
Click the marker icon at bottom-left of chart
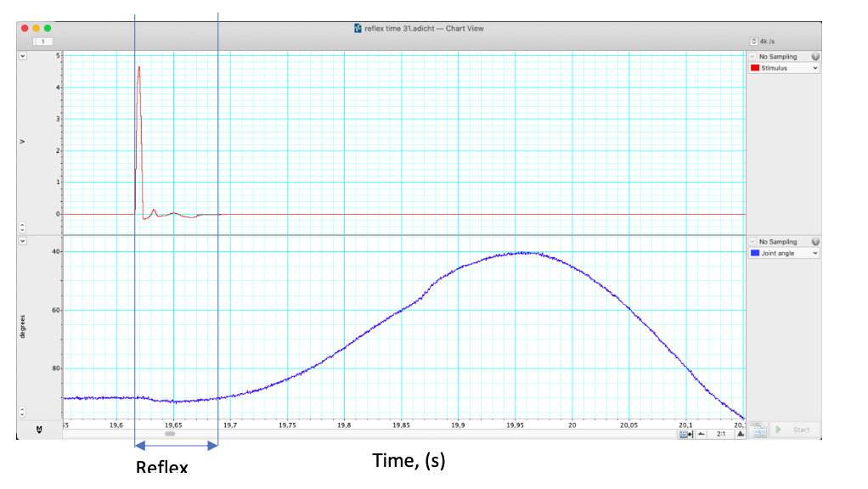(39, 430)
